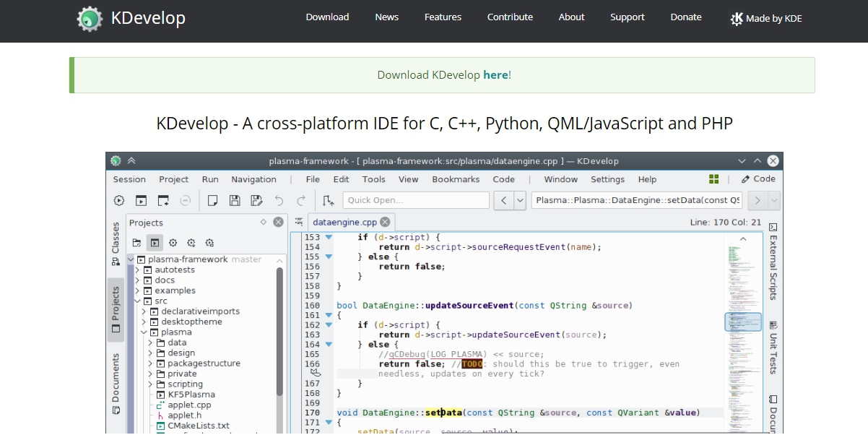The height and width of the screenshot is (435, 868).
Task: Open the forward history dropdown arrow
Action: pos(774,201)
